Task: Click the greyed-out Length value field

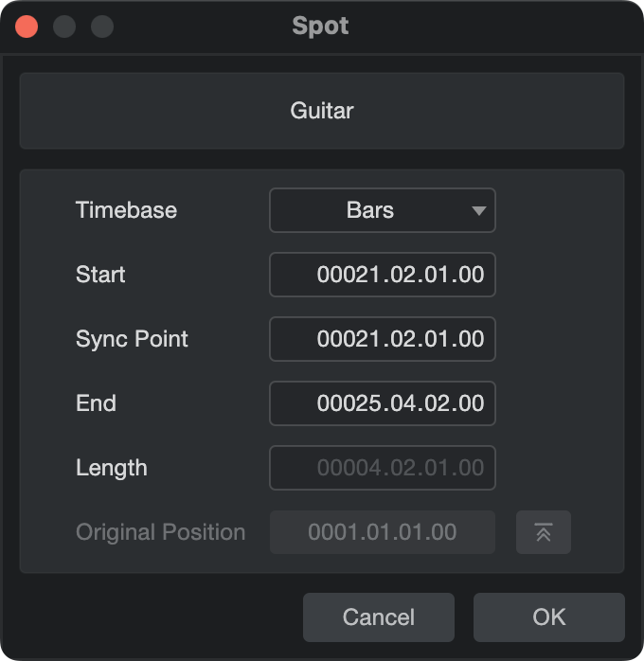Action: (x=383, y=468)
